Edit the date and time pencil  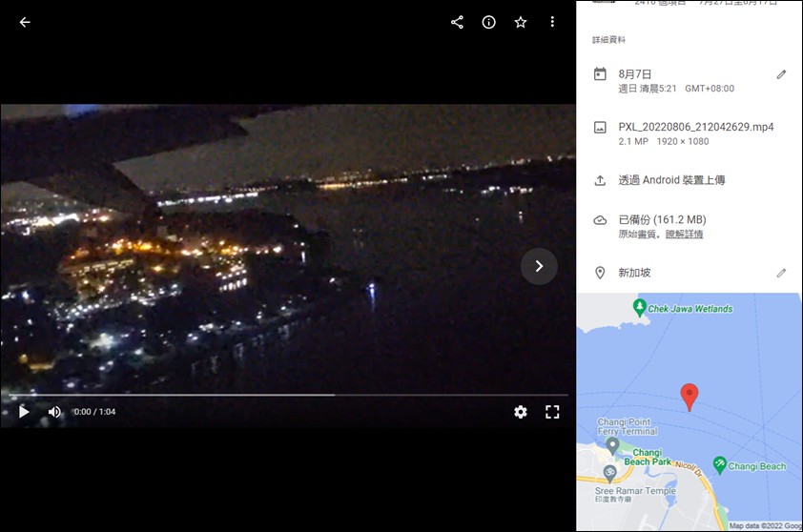coord(781,74)
